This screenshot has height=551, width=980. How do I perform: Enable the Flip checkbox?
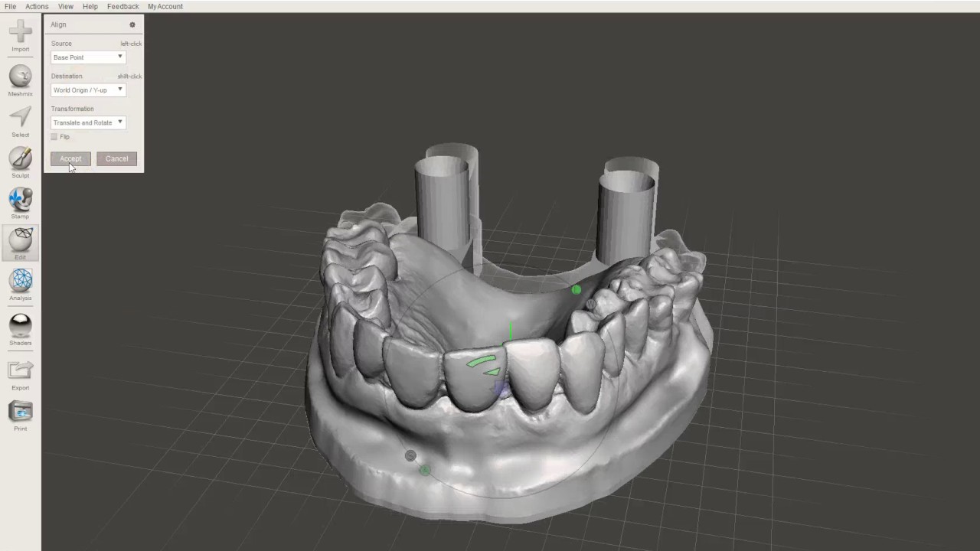(54, 137)
